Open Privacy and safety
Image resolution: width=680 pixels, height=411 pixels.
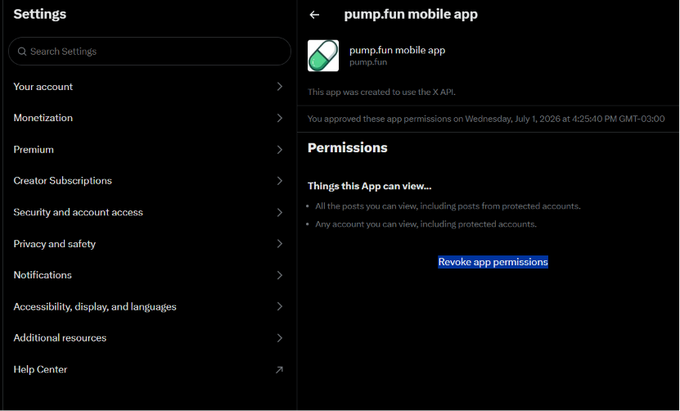(149, 244)
